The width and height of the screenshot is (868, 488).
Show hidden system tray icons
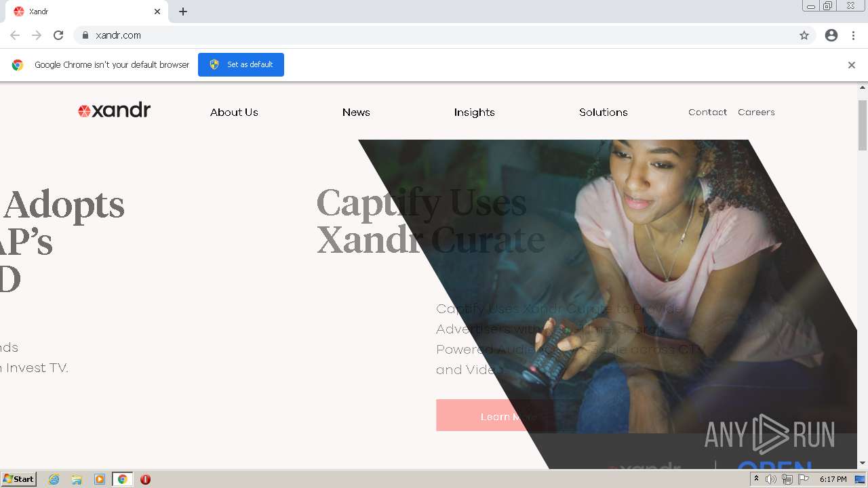point(756,479)
